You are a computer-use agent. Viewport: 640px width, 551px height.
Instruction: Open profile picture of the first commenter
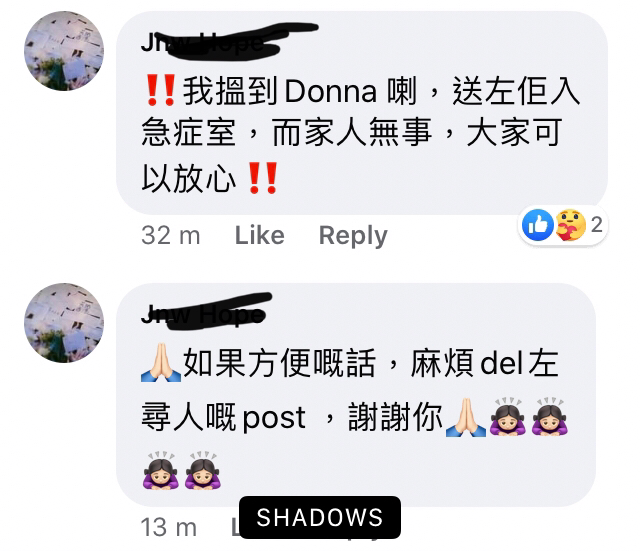pyautogui.click(x=64, y=51)
